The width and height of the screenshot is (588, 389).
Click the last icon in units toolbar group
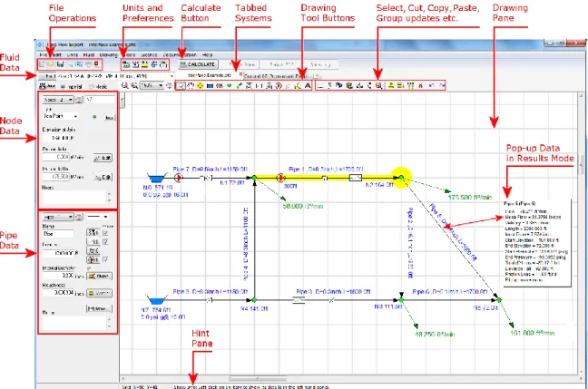pyautogui.click(x=163, y=65)
